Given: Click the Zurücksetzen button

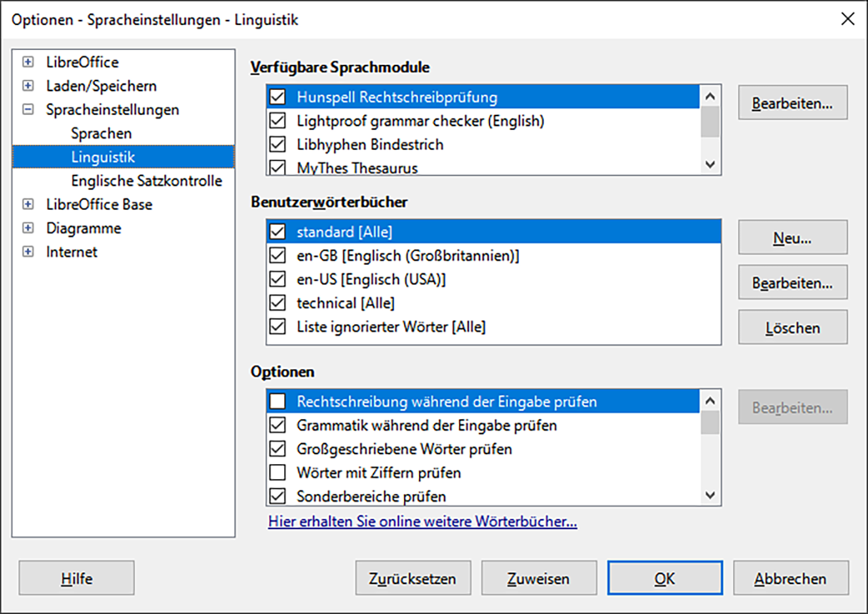Looking at the screenshot, I should point(412,578).
